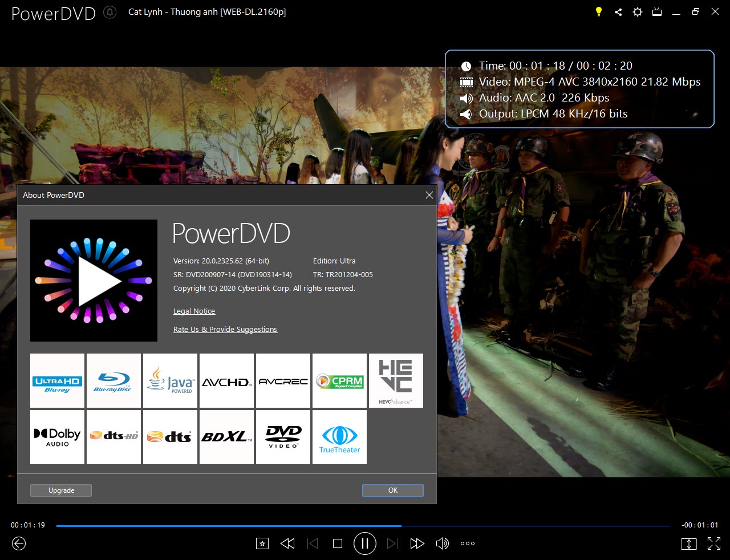Click the Time info line in overlay

pos(546,66)
